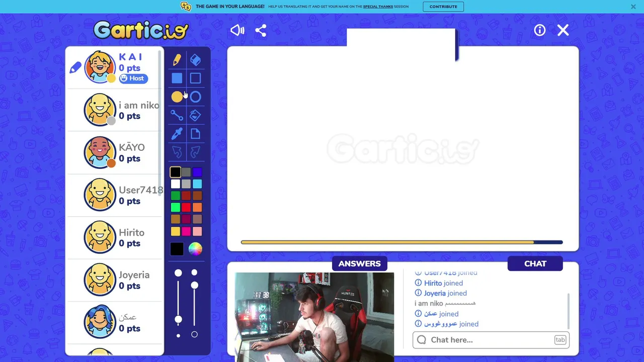Screen dimensions: 644x362
Task: Click the drawing-turn pencil icon beside KAI
Action: tap(75, 67)
